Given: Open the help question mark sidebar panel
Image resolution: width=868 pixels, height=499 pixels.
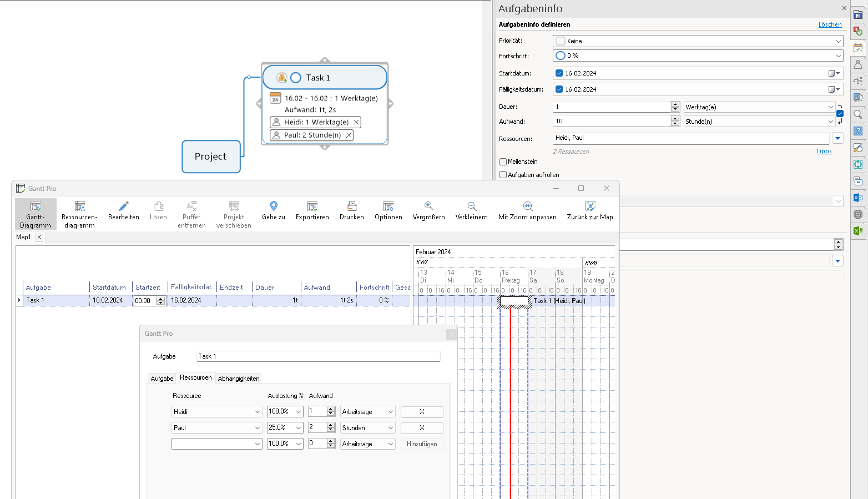Looking at the screenshot, I should pos(858,131).
